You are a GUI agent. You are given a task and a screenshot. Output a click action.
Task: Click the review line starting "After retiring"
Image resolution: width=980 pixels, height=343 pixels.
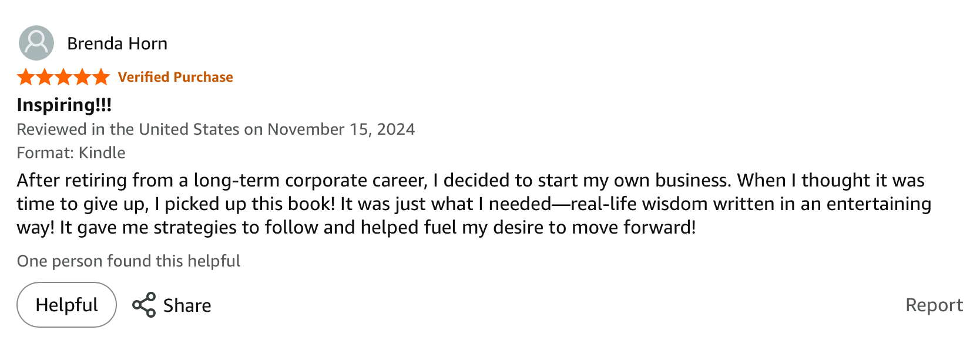(470, 180)
